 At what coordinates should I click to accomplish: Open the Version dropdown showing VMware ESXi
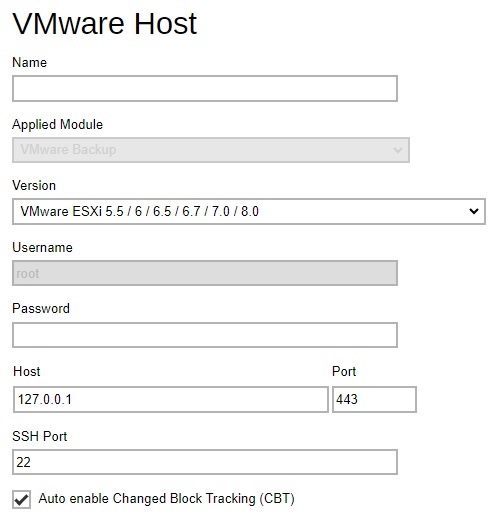249,211
